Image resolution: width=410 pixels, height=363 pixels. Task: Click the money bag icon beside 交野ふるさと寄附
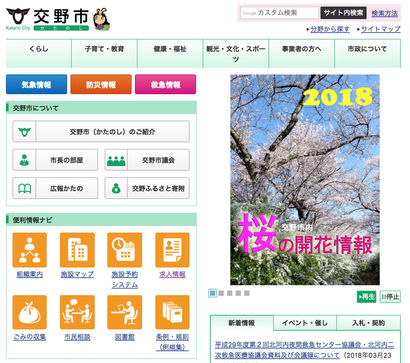[116, 189]
